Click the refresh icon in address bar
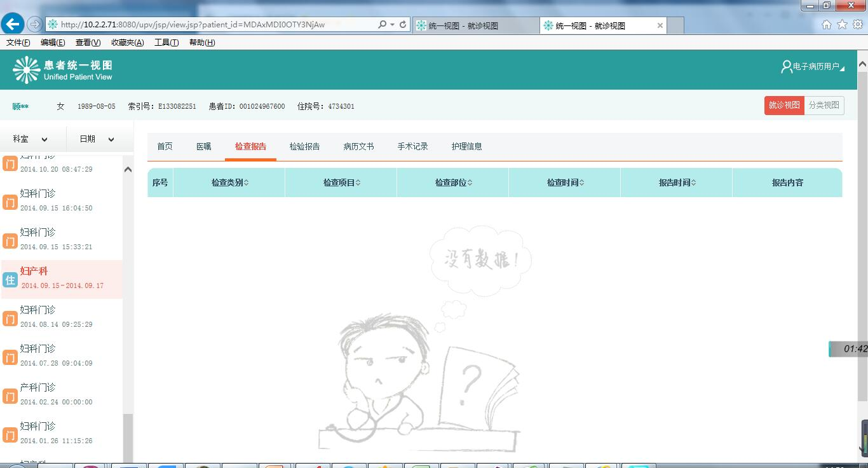The image size is (868, 468). coord(403,25)
